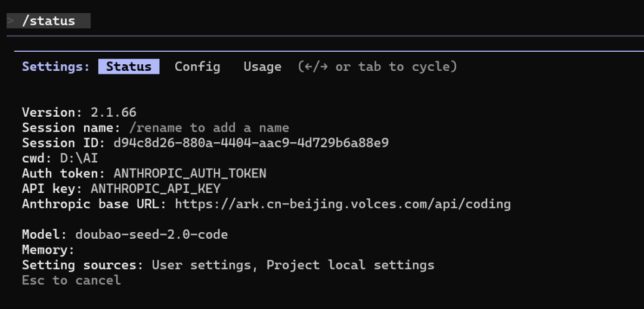This screenshot has height=309, width=644.
Task: Click the model name doubao-seed-2.0-code
Action: click(151, 235)
